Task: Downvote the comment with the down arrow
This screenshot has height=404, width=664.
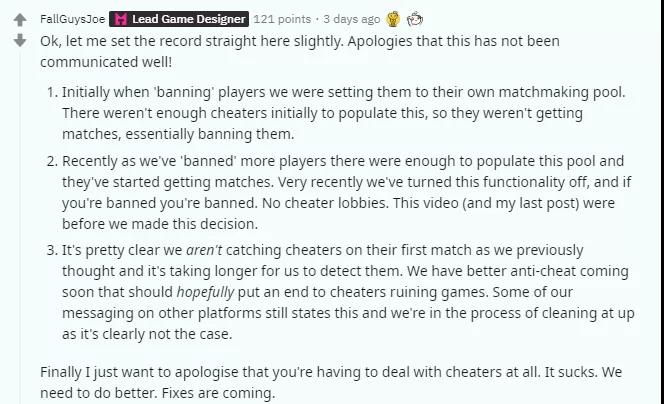Action: point(20,40)
